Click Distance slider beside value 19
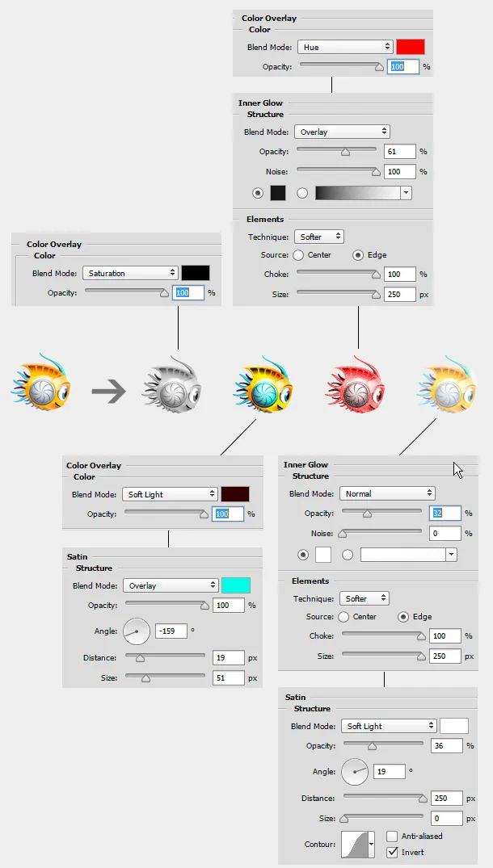Screen dimensions: 493x868 coord(165,657)
